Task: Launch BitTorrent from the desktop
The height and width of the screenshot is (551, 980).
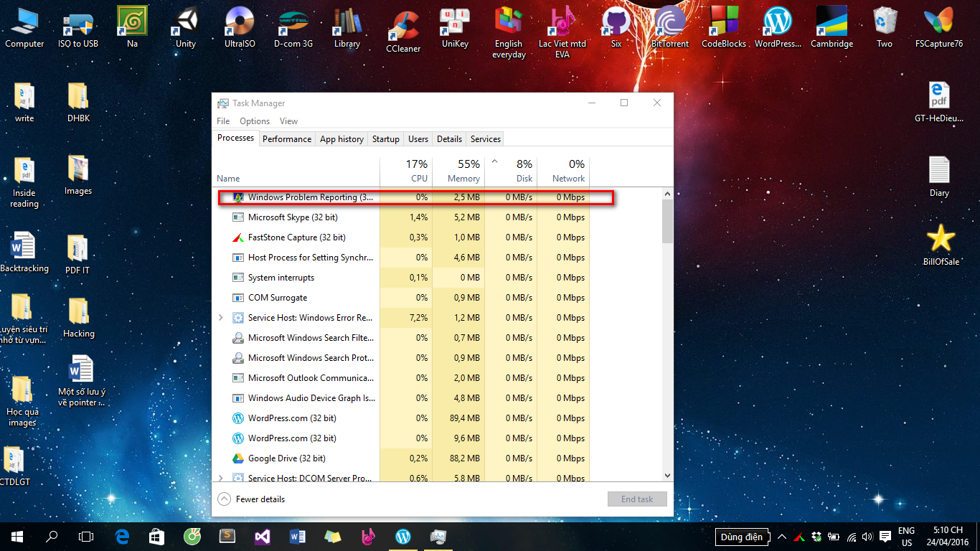Action: click(670, 27)
